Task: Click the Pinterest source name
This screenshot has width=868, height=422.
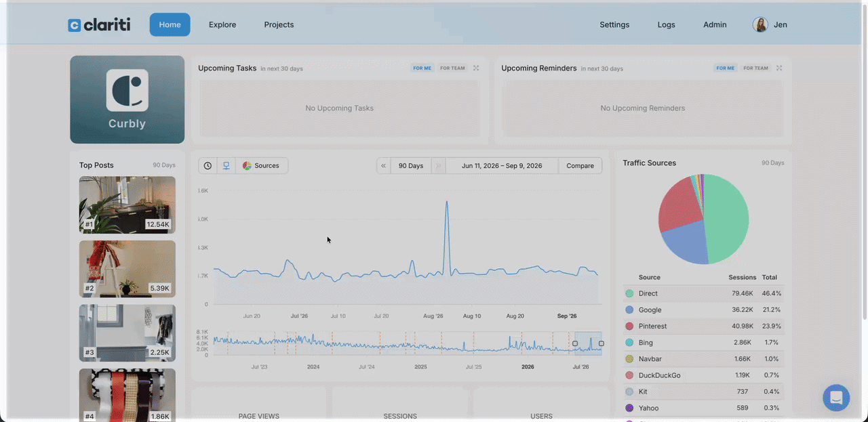Action: 652,326
